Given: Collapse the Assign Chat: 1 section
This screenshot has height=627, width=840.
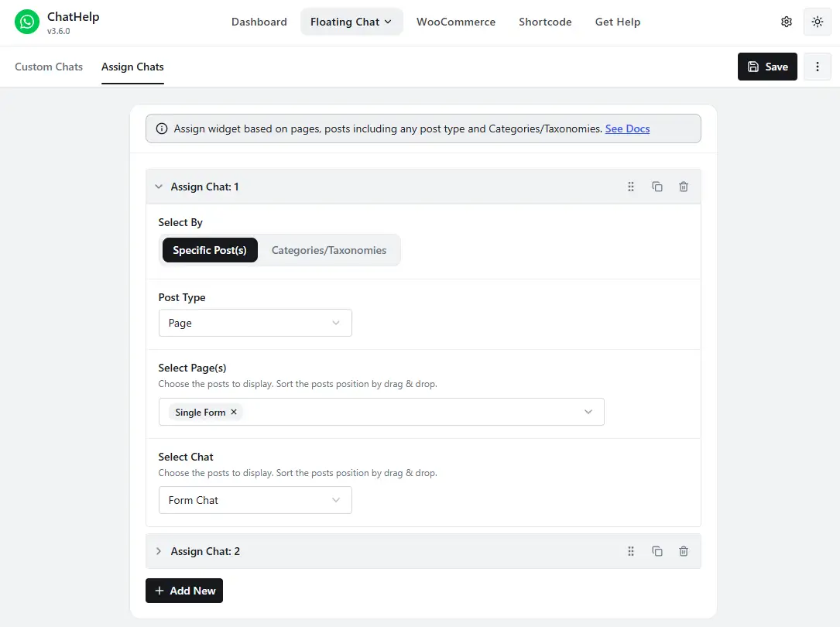Looking at the screenshot, I should pyautogui.click(x=159, y=187).
